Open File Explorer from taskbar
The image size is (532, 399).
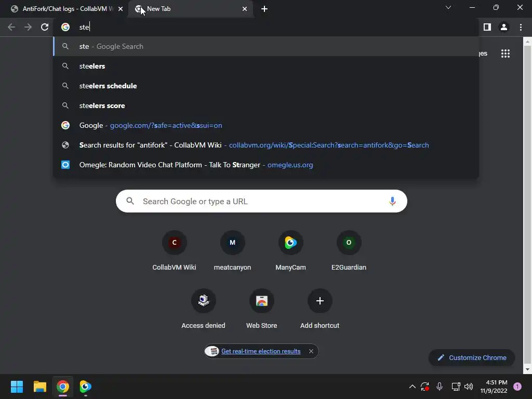(x=39, y=387)
